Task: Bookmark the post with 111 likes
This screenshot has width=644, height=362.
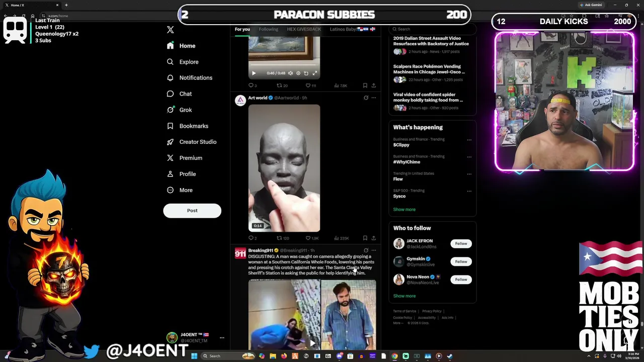Action: (x=365, y=85)
